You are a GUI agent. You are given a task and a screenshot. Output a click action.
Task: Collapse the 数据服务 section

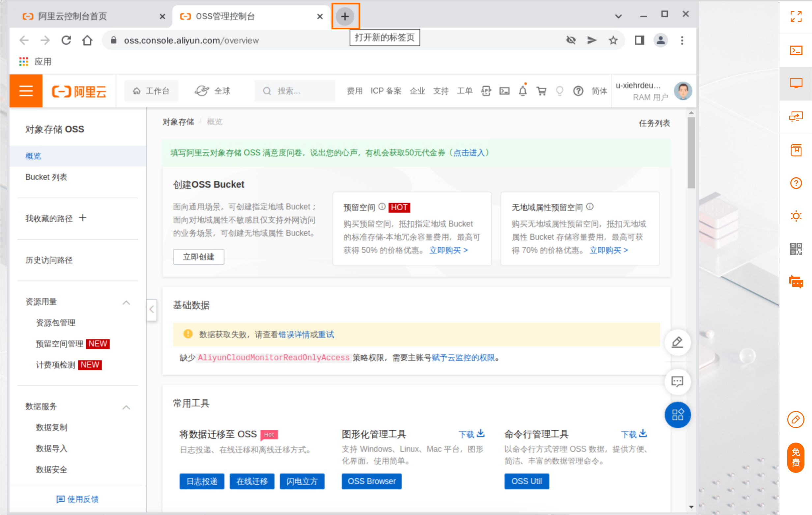(126, 407)
